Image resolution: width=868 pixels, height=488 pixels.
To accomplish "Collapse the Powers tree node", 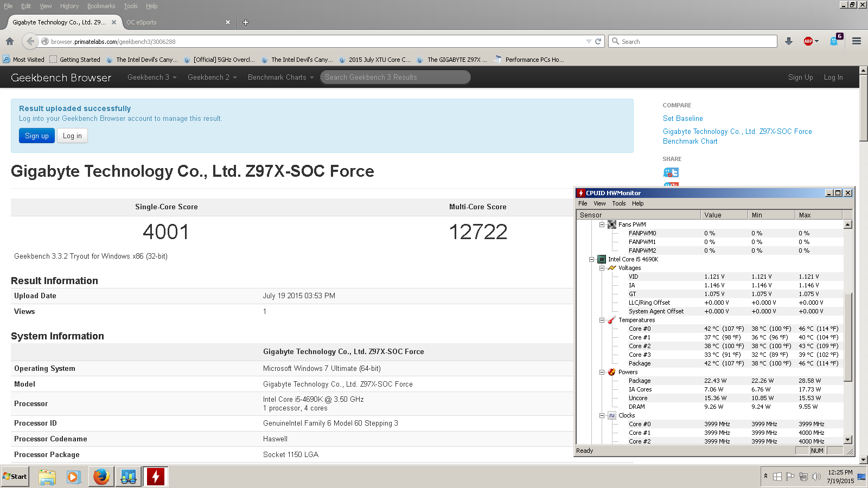I will coord(602,372).
